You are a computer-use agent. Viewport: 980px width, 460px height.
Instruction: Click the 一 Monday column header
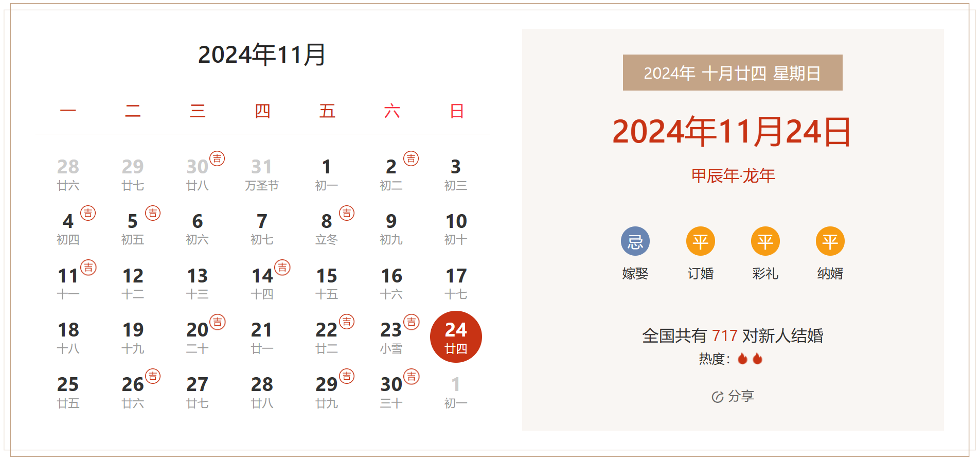[x=68, y=111]
